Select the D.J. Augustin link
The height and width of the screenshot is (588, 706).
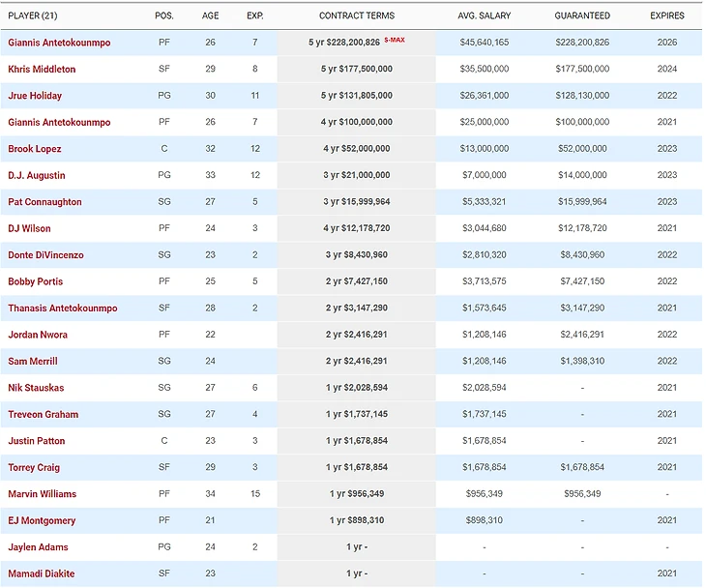tap(38, 175)
